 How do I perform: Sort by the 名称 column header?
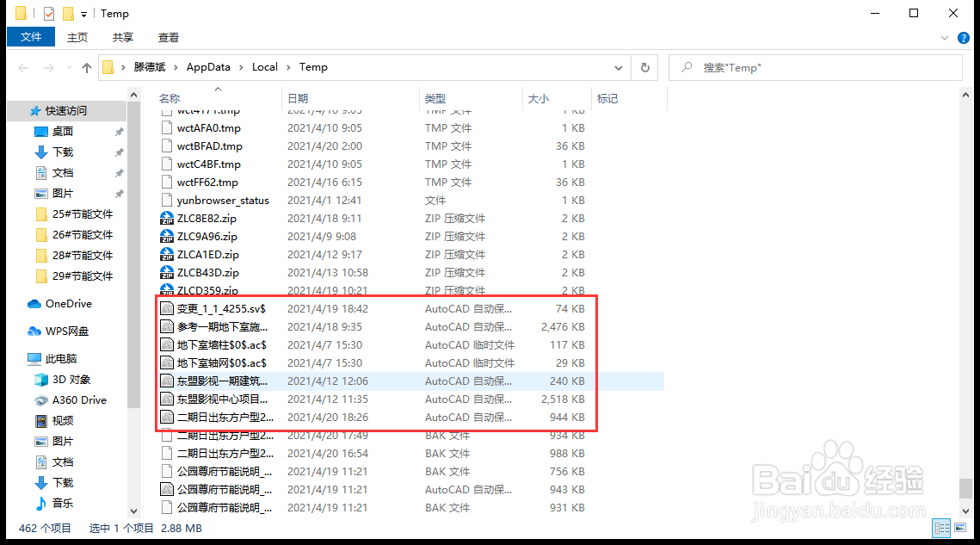(x=169, y=98)
